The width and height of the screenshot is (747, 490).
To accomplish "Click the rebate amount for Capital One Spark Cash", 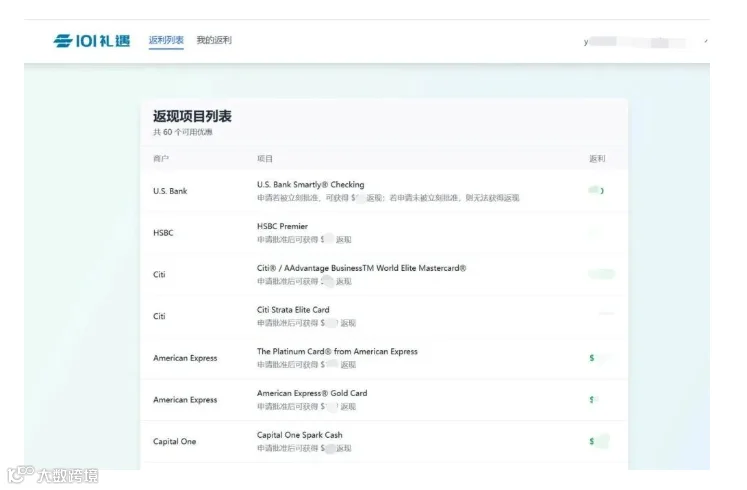I will [x=599, y=441].
